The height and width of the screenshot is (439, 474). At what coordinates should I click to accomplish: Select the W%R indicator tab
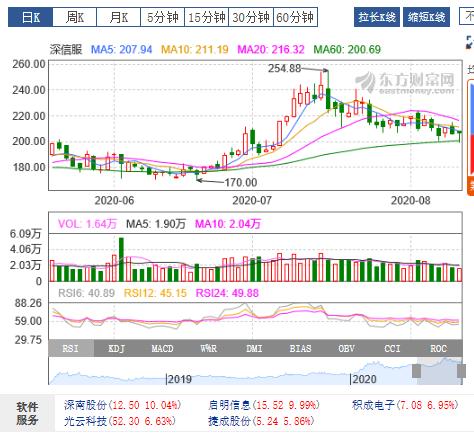coord(209,348)
